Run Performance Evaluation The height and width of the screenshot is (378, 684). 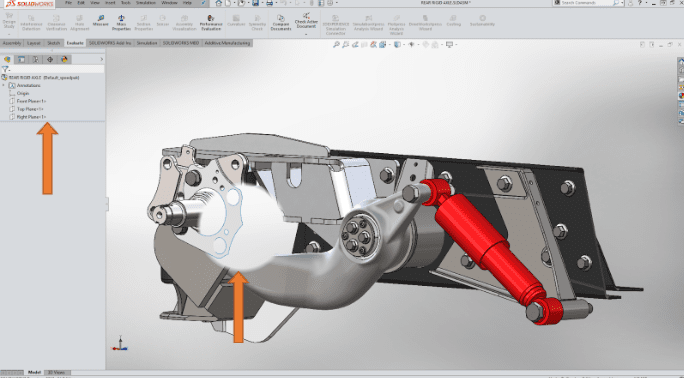[211, 23]
